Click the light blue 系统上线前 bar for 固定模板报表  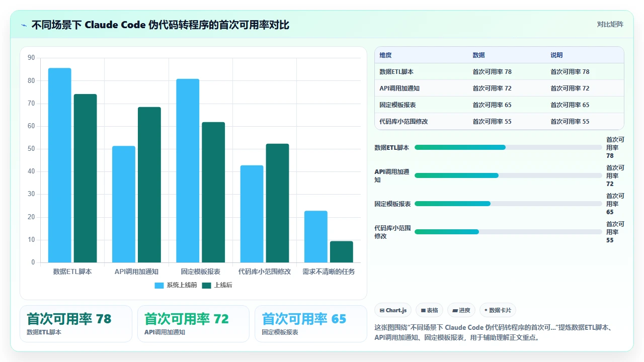click(188, 171)
